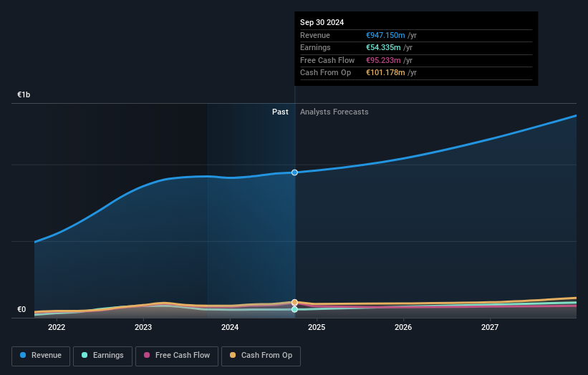Click the Revenue row label in tooltip
Screen dimensions: 588x375
click(315, 35)
